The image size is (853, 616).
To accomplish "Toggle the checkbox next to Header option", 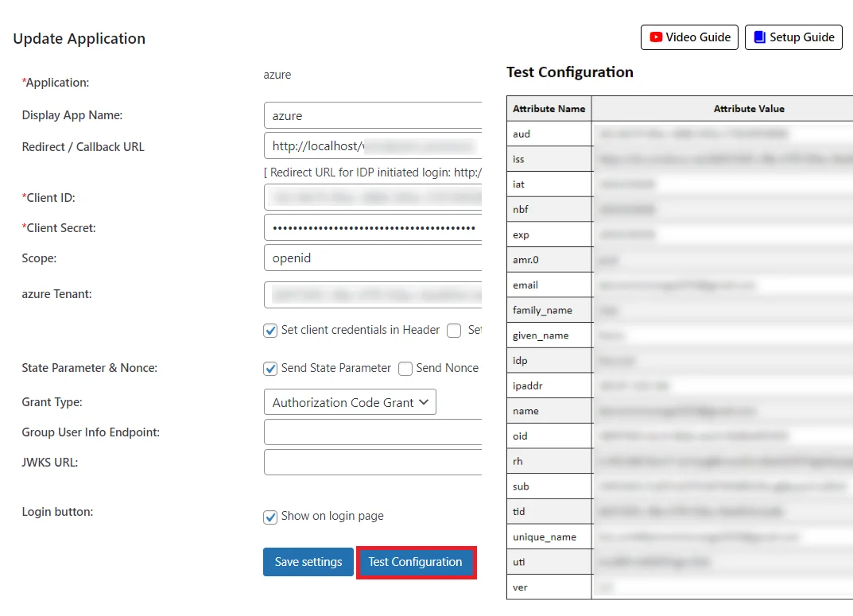I will point(454,331).
